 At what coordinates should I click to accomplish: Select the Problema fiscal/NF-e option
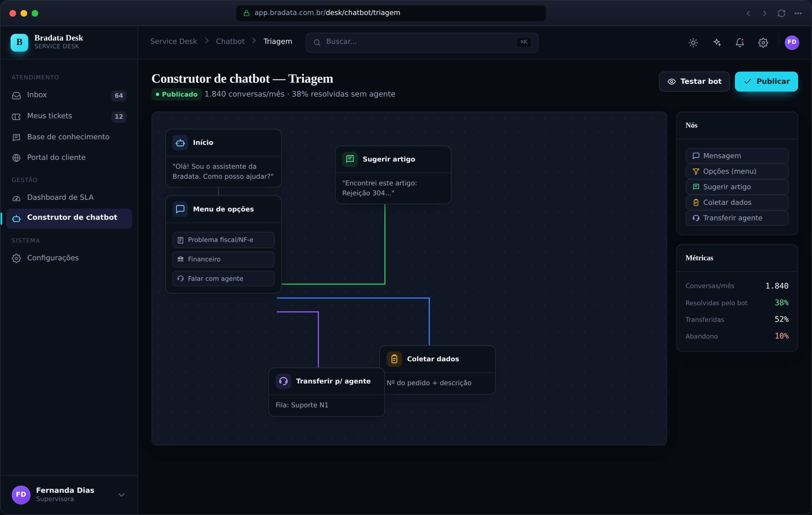(223, 240)
